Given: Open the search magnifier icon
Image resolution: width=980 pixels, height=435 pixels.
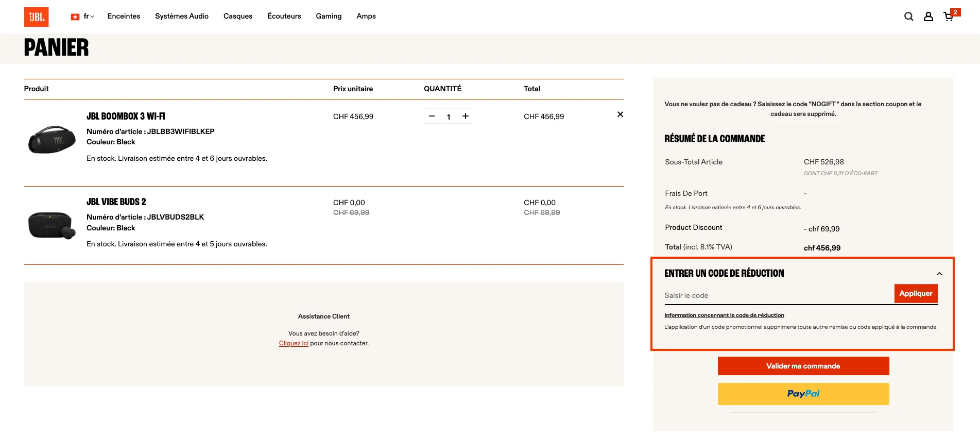Looking at the screenshot, I should (x=909, y=16).
